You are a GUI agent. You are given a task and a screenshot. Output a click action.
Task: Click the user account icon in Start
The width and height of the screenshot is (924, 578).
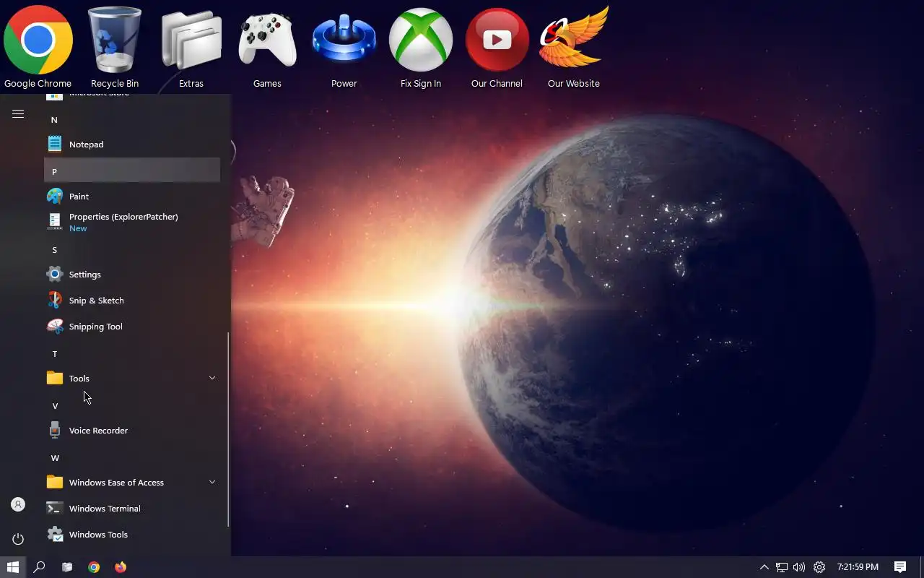click(18, 504)
